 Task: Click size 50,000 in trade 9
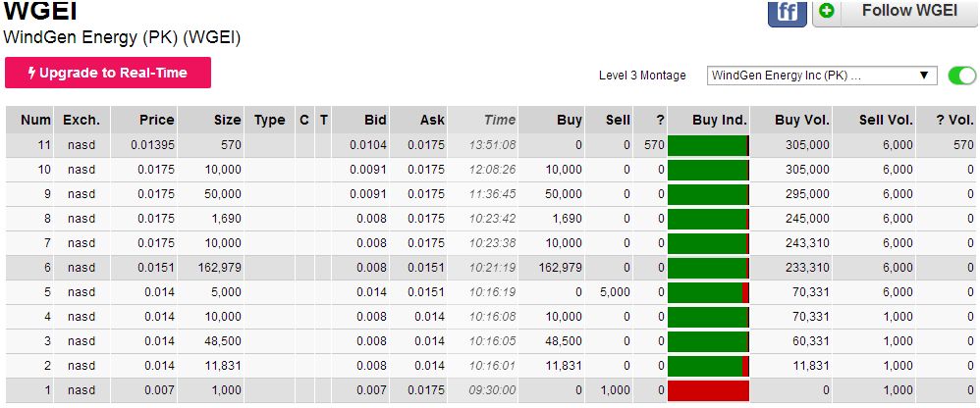pos(223,194)
